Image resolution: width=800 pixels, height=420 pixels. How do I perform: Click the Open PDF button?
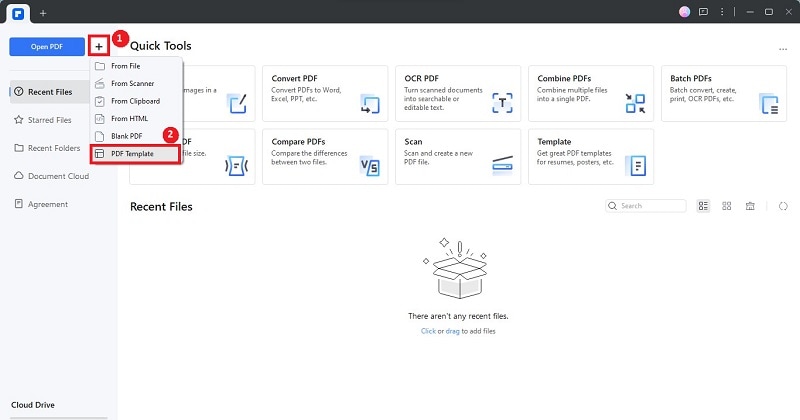click(x=47, y=47)
